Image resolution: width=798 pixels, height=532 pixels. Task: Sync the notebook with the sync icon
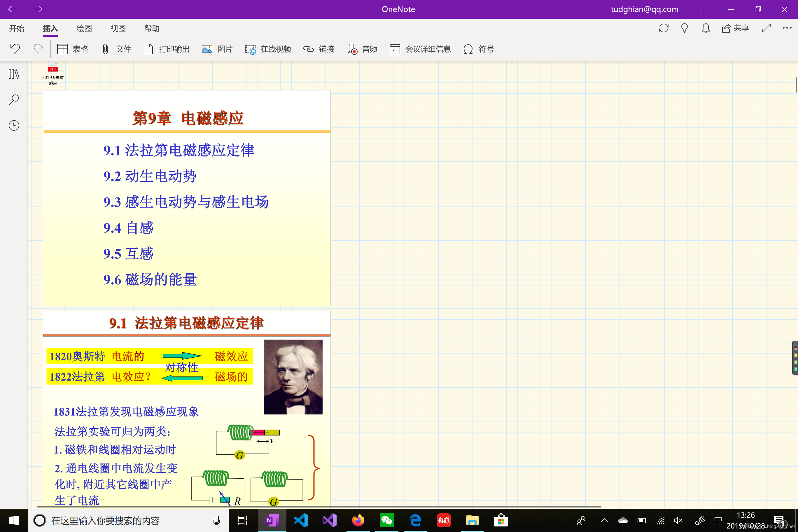tap(664, 28)
